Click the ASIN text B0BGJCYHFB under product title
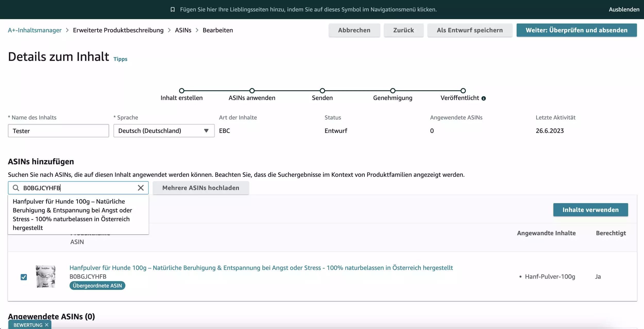The height and width of the screenshot is (329, 644). pyautogui.click(x=88, y=277)
